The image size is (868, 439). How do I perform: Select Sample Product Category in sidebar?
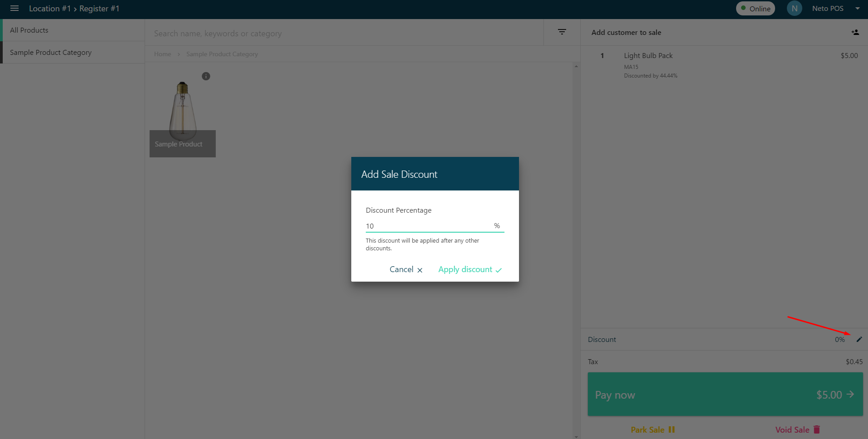click(73, 52)
